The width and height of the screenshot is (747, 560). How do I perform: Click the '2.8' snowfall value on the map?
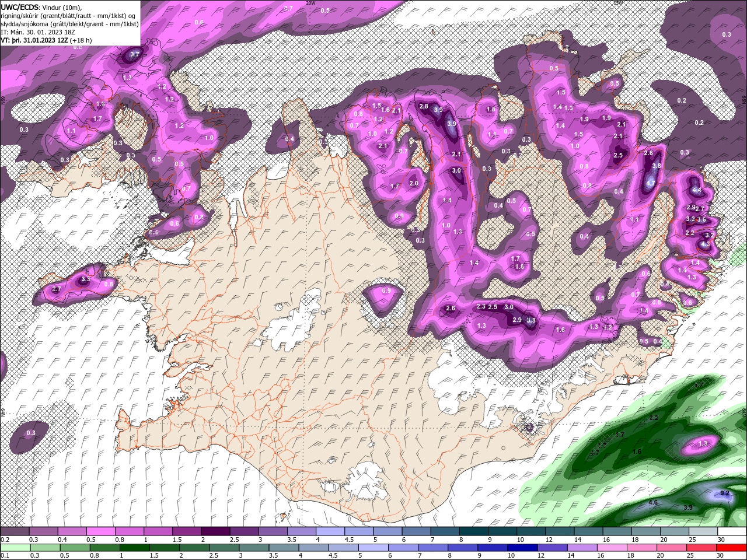click(x=424, y=106)
